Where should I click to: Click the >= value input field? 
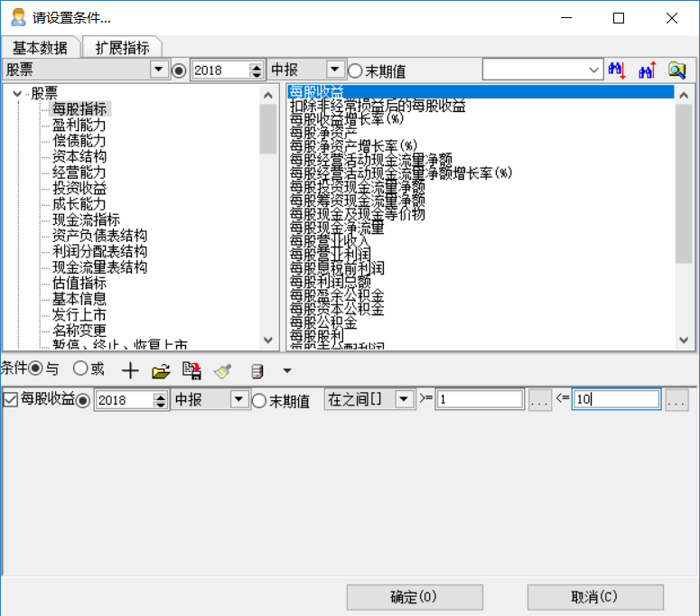pyautogui.click(x=479, y=399)
